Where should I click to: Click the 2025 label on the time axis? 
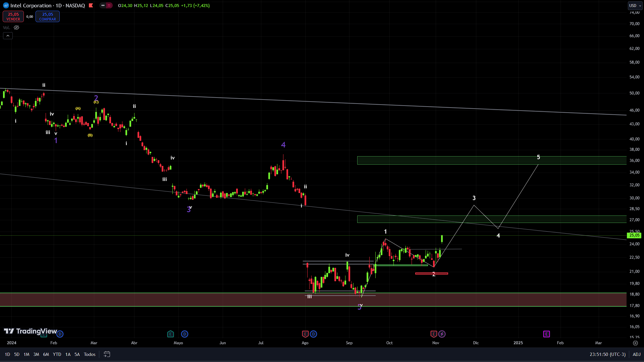(x=518, y=343)
